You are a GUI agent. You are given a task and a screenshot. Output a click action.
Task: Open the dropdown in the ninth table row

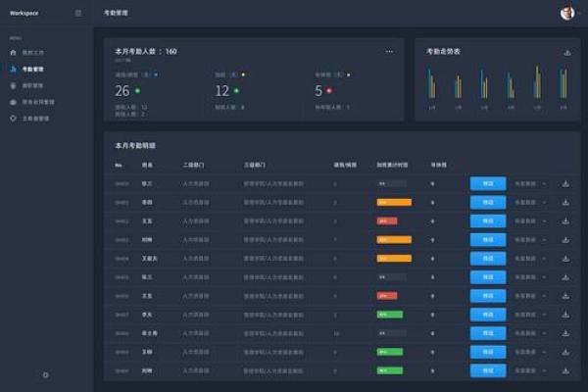[530, 333]
